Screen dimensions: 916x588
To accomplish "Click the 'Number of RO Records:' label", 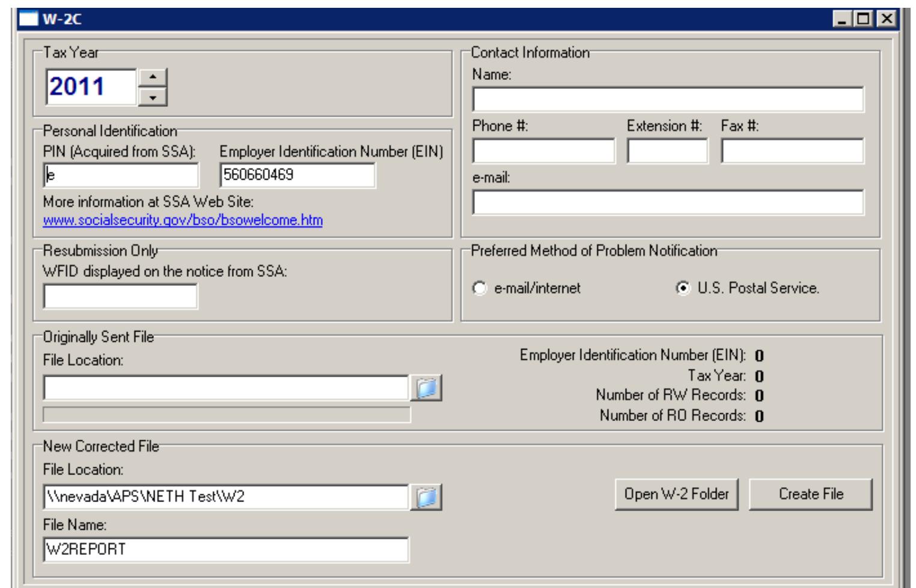I will coord(673,416).
